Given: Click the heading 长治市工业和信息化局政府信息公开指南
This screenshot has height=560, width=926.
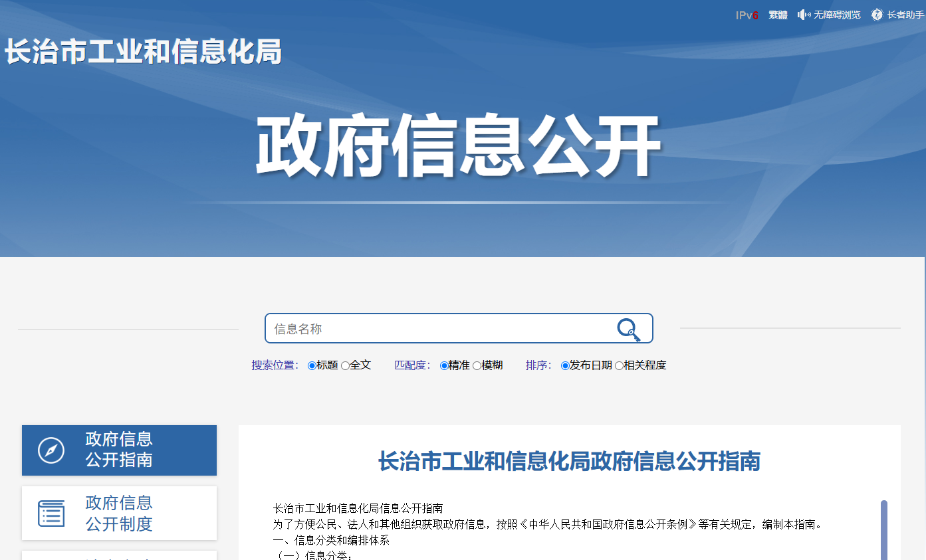Looking at the screenshot, I should click(569, 461).
